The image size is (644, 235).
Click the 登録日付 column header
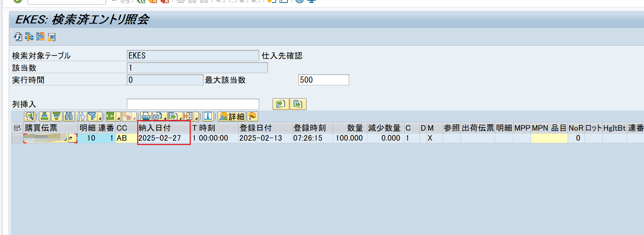[265, 128]
